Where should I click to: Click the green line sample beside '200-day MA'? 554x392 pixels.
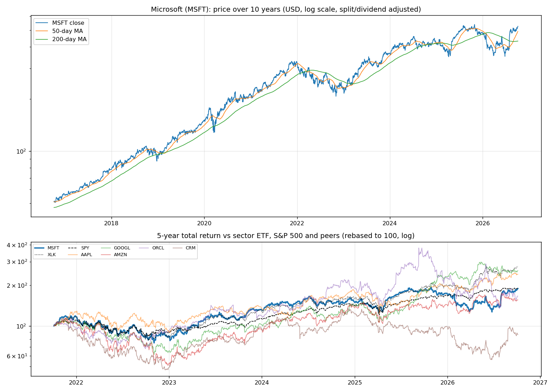42,39
